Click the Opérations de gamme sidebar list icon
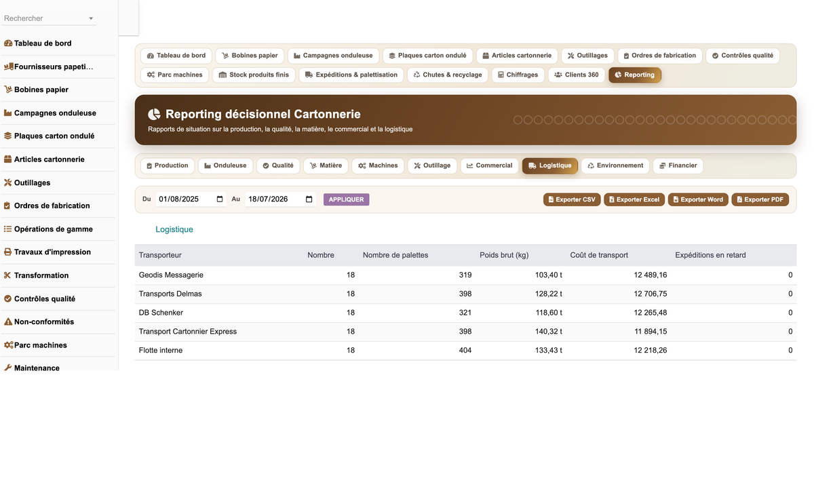This screenshot has height=504, width=814. [8, 229]
